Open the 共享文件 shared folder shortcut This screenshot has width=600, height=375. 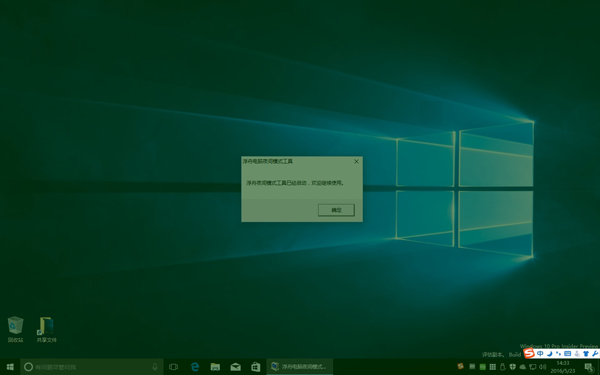click(x=46, y=329)
